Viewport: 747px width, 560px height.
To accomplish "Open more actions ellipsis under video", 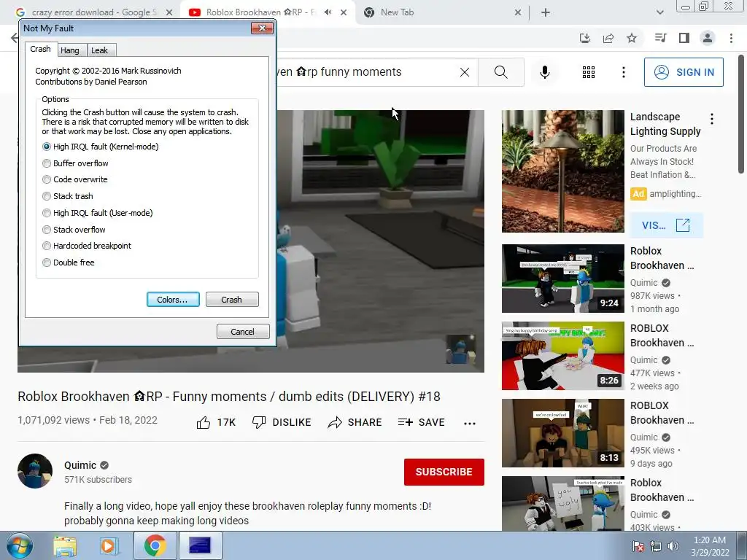I will 470,424.
